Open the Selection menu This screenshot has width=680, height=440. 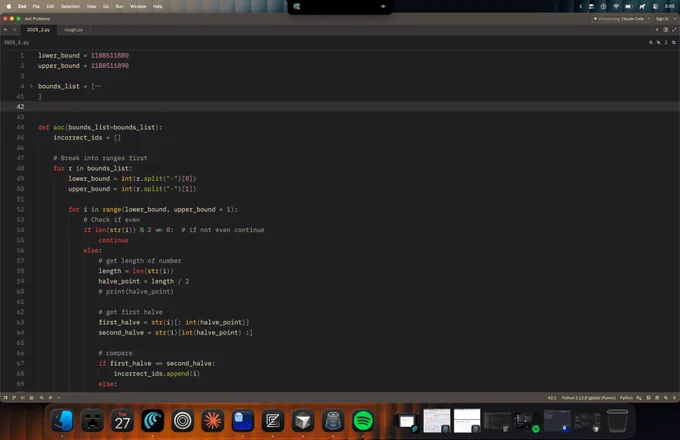(x=70, y=7)
